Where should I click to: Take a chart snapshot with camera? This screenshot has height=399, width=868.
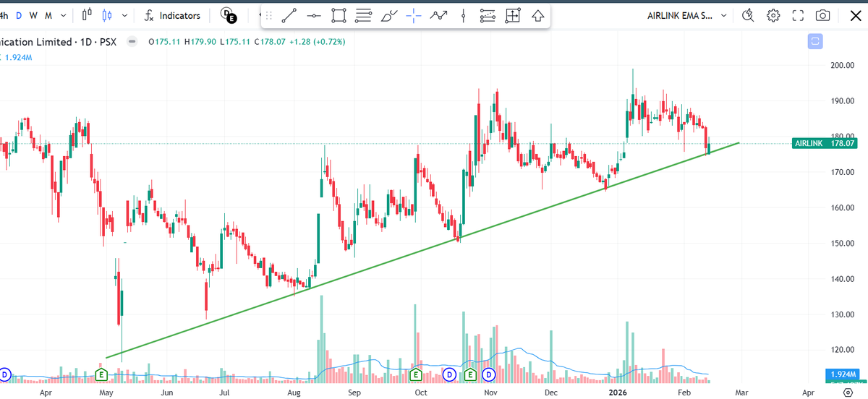[822, 15]
